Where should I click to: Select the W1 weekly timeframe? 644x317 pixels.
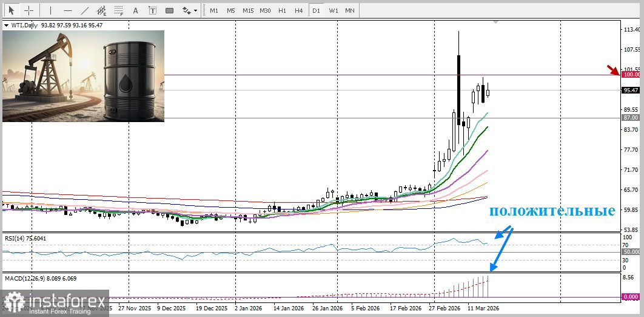point(334,10)
